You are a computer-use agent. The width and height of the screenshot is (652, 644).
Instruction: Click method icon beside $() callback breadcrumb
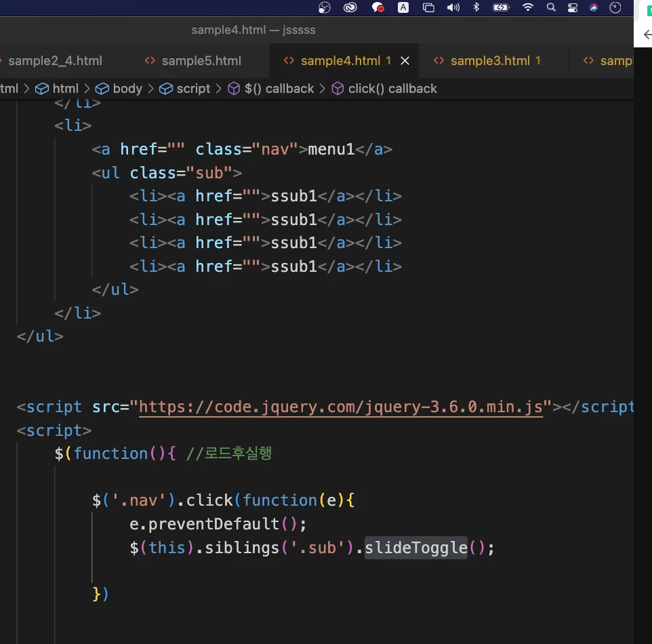234,89
